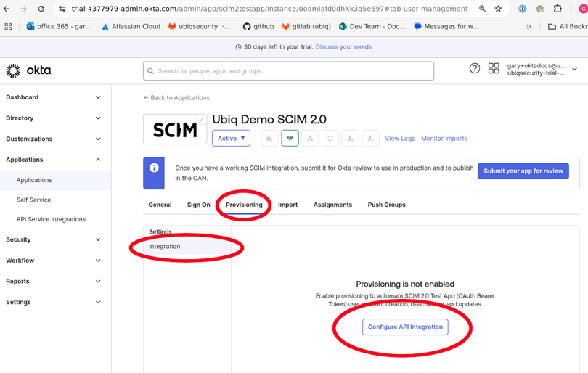Click Submit your app for review

click(x=523, y=171)
